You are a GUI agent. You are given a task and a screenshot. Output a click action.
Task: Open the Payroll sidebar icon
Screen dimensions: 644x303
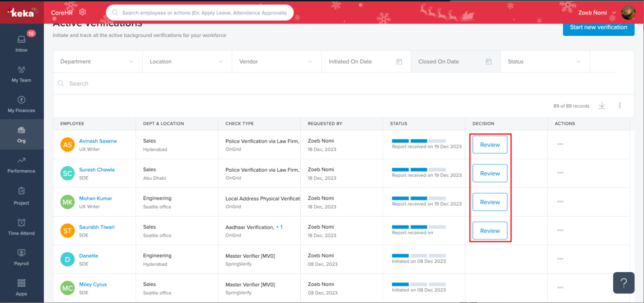21,253
